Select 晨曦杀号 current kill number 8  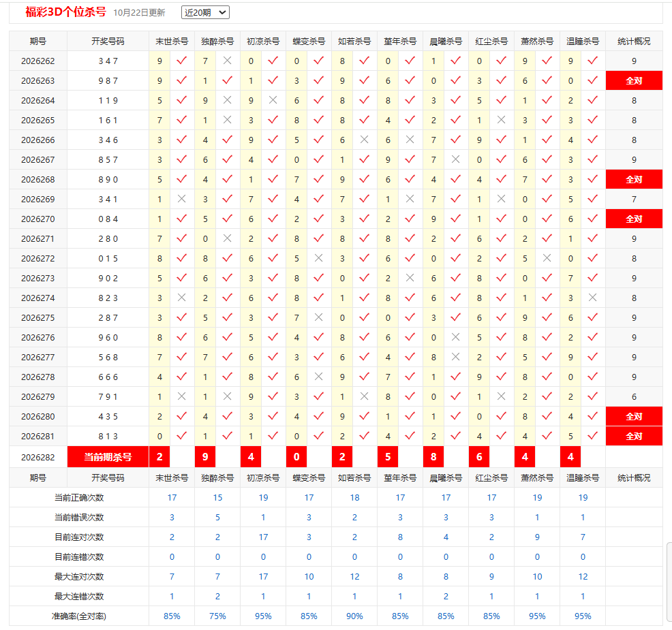433,457
